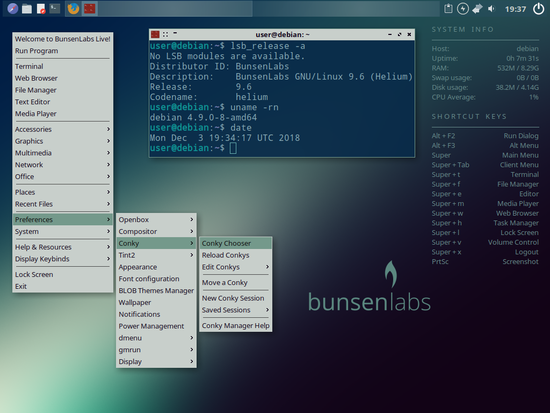Open BLOB Themes Manager

point(156,291)
